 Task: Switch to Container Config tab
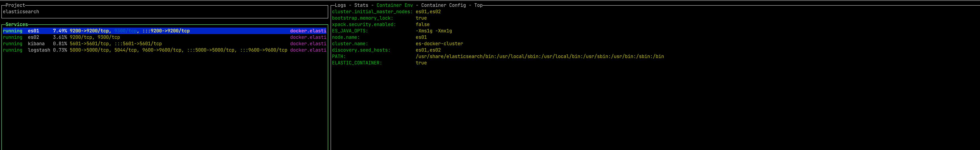point(443,5)
